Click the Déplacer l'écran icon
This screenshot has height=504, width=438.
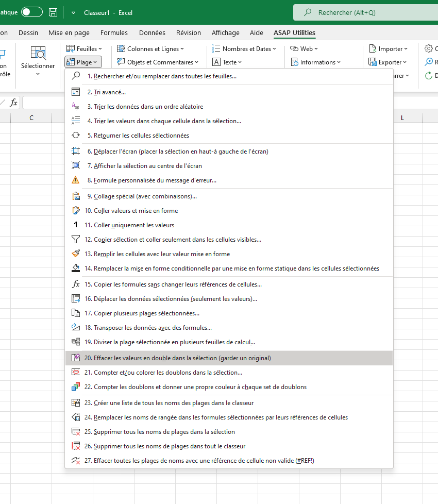76,151
